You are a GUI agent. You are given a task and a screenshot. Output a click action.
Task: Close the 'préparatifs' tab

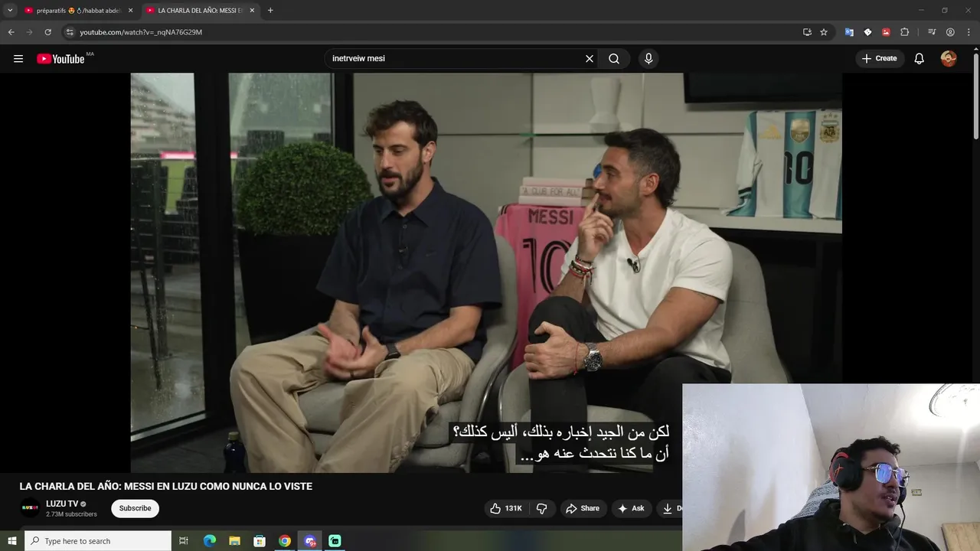pos(130,11)
